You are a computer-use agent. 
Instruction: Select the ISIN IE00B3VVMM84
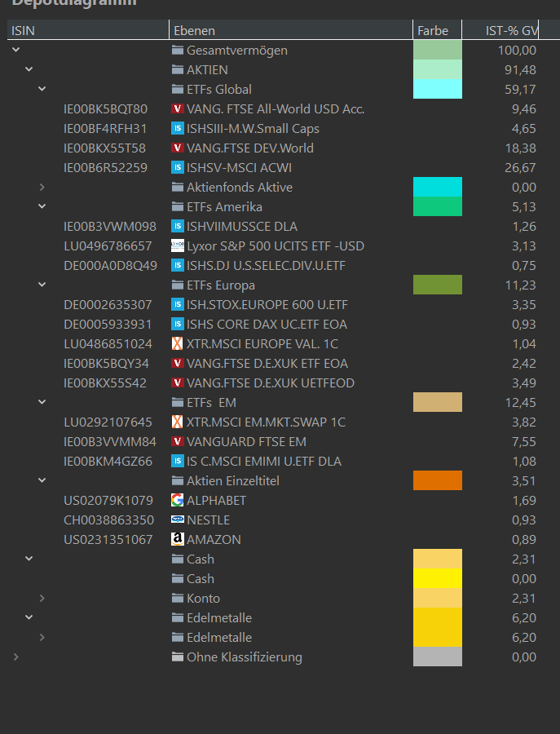tap(110, 442)
